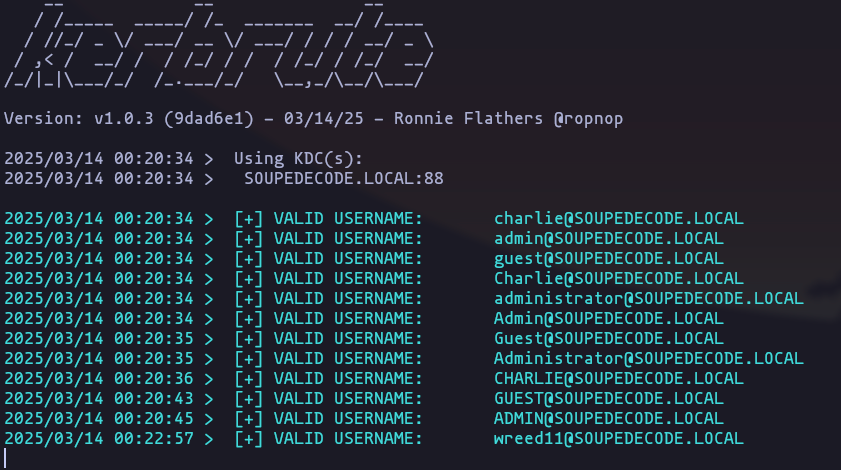Click the CHARLIE@SOUPEDECODE.LOCAL uppercase entry
Screen dimensions: 841x470
click(618, 378)
